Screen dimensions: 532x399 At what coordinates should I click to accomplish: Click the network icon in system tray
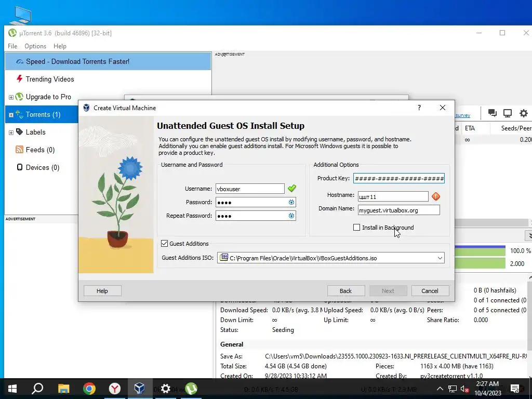pyautogui.click(x=453, y=389)
